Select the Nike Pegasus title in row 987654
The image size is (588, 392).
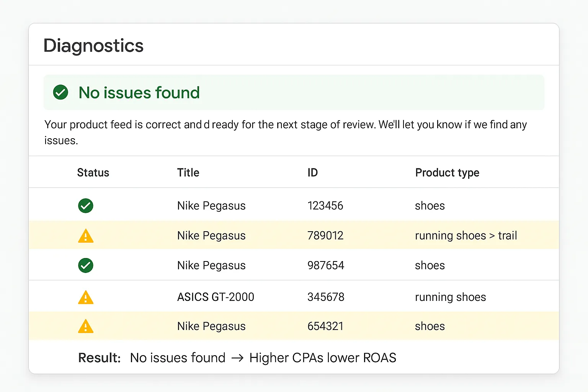[211, 266]
